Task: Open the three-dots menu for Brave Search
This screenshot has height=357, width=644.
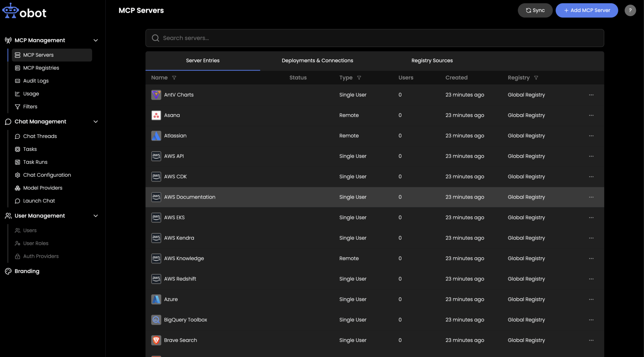Action: click(591, 340)
